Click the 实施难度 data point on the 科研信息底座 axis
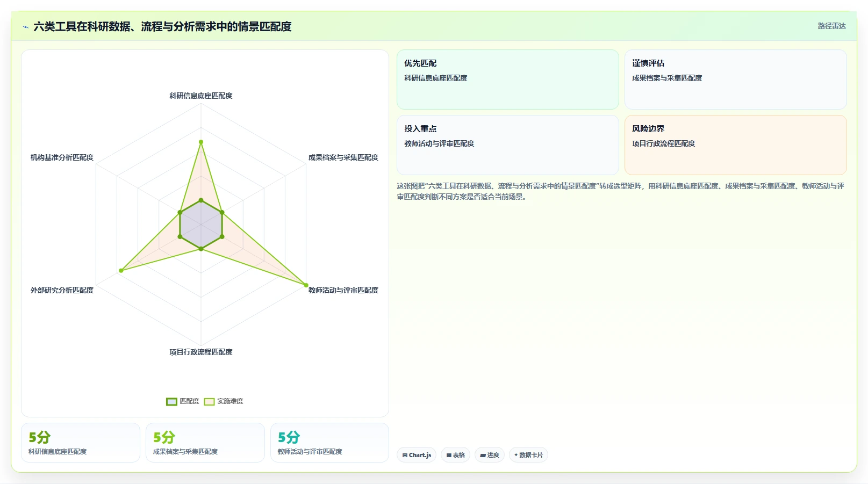 [x=201, y=142]
